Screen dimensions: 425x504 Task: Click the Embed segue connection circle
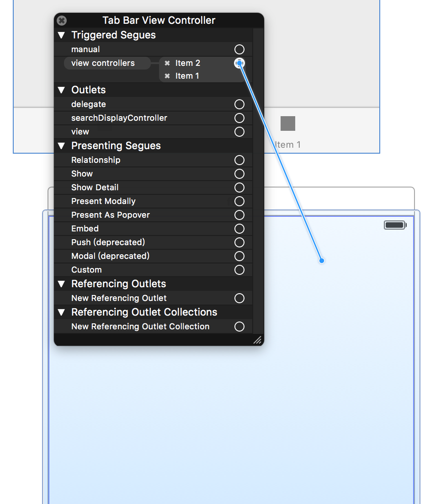[x=239, y=229]
